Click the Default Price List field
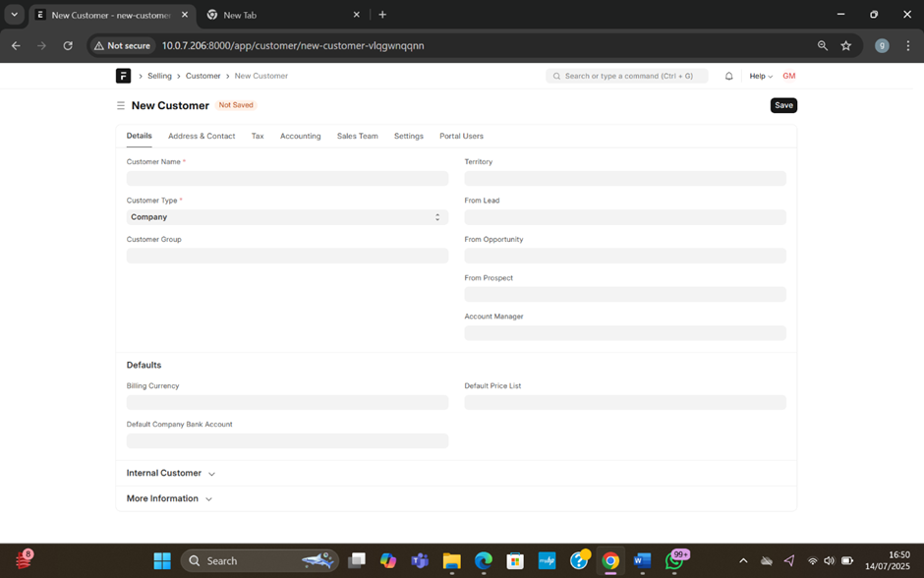 (x=625, y=402)
